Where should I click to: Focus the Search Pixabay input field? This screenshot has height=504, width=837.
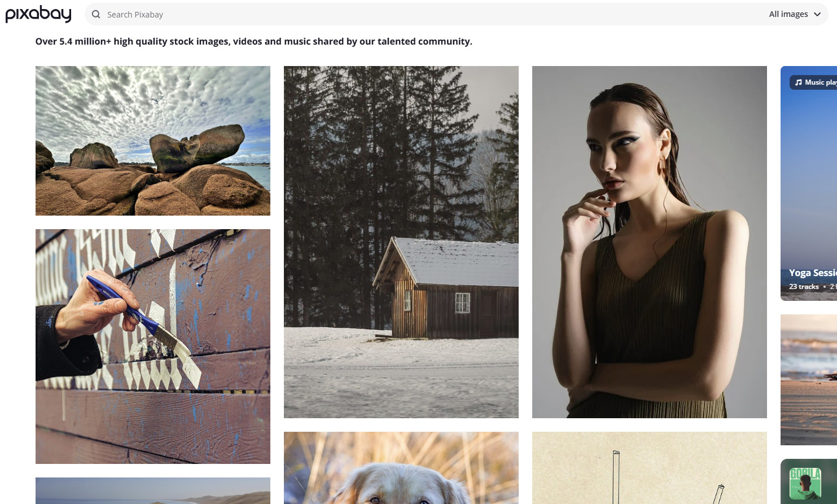point(429,14)
